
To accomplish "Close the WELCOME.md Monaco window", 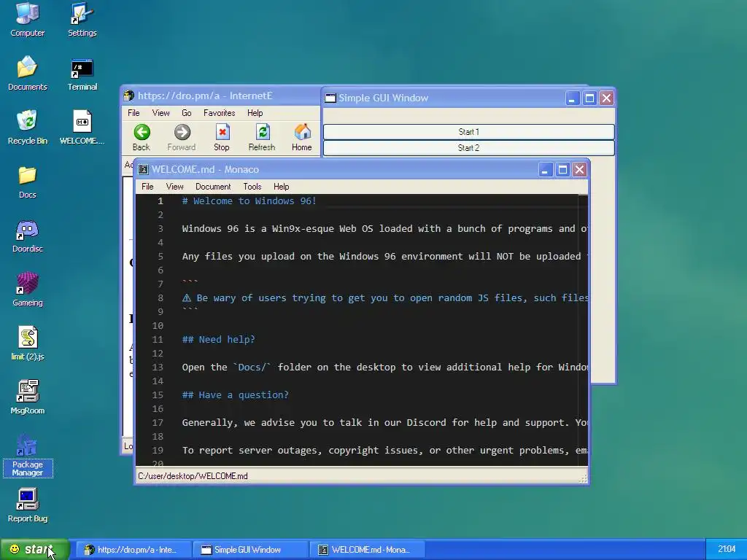I will pyautogui.click(x=579, y=169).
